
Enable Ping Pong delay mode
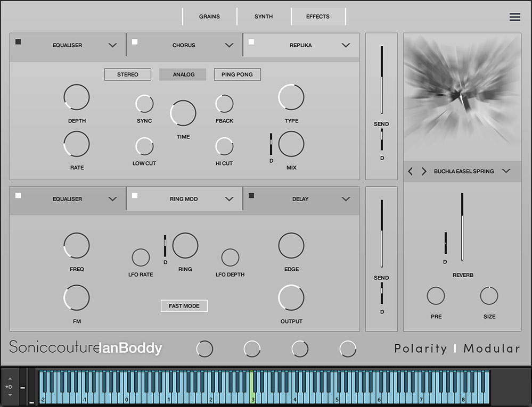point(237,74)
